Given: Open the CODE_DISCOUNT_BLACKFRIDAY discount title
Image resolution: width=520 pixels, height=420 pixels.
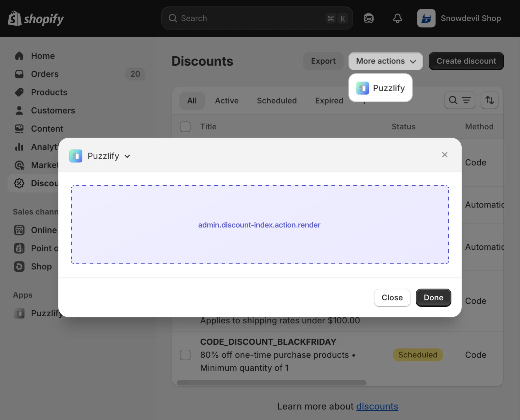Looking at the screenshot, I should (x=268, y=342).
